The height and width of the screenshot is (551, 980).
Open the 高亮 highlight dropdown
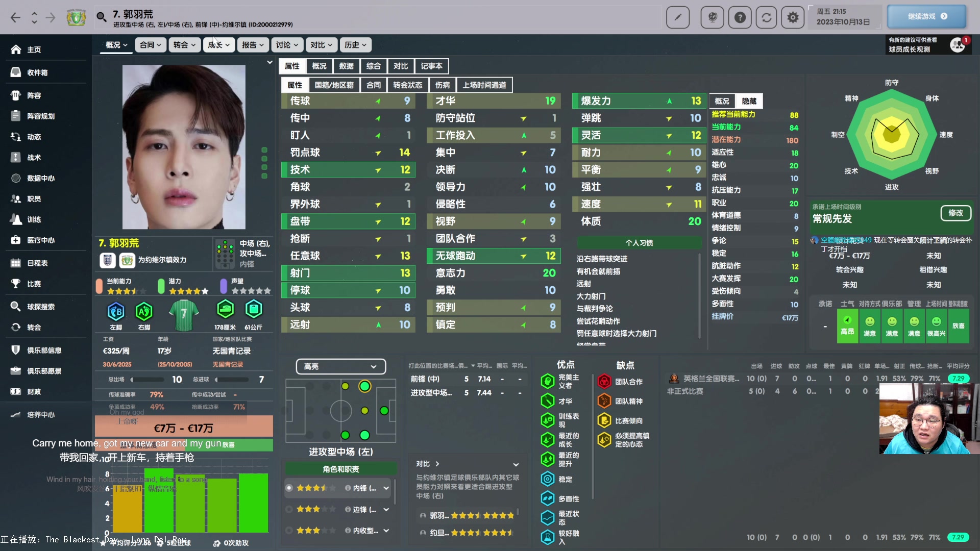click(340, 366)
